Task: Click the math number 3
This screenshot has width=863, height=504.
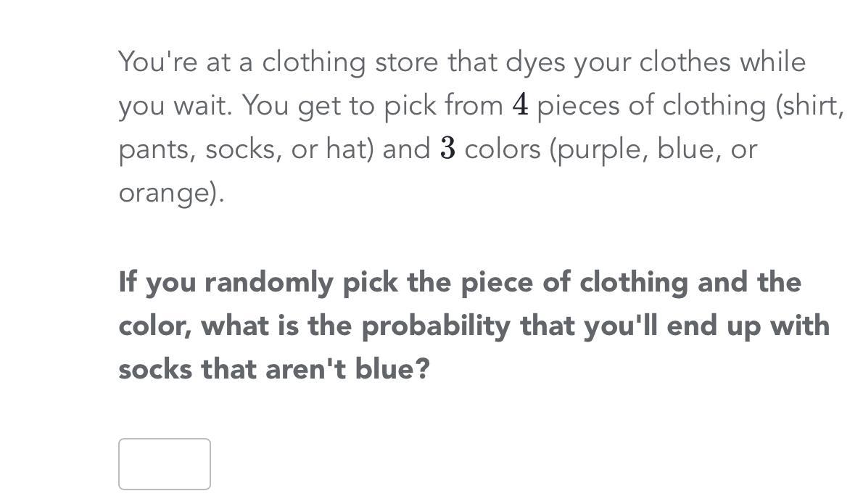Action: [447, 149]
